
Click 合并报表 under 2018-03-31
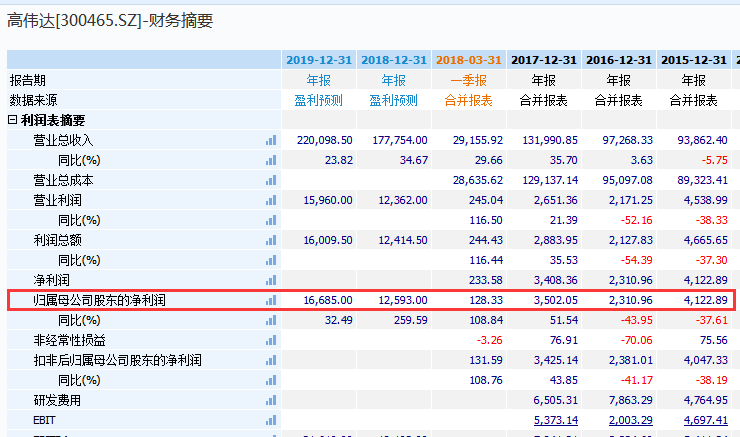(469, 100)
